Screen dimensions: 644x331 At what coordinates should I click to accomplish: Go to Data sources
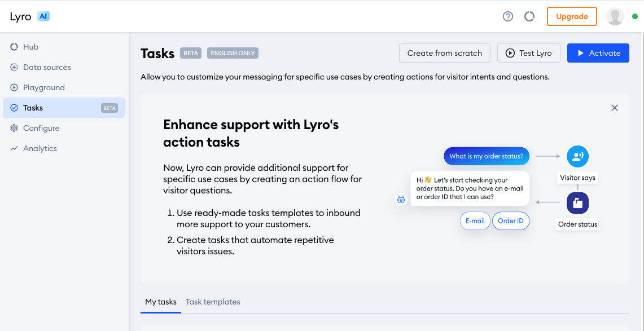pyautogui.click(x=64, y=67)
